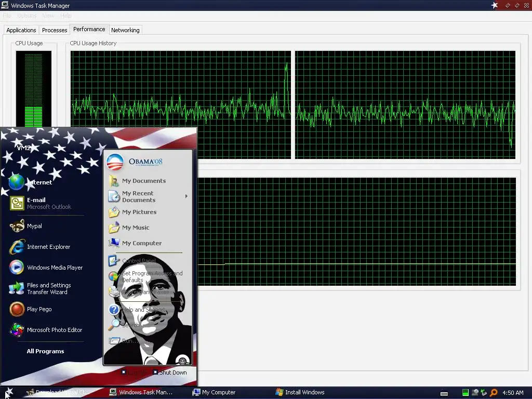Screen dimensions: 532x399
Task: Click green Task Manager CPU tray icon
Action: (465, 393)
